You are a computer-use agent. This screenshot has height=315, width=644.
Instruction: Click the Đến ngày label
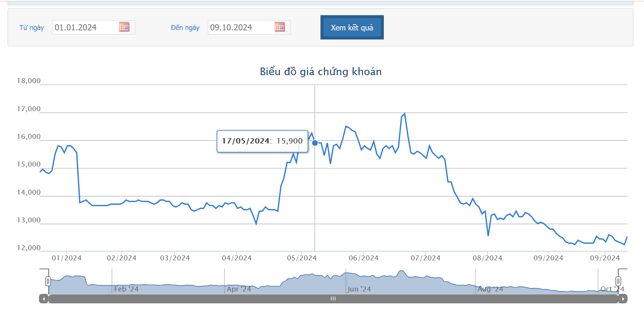[x=185, y=28]
